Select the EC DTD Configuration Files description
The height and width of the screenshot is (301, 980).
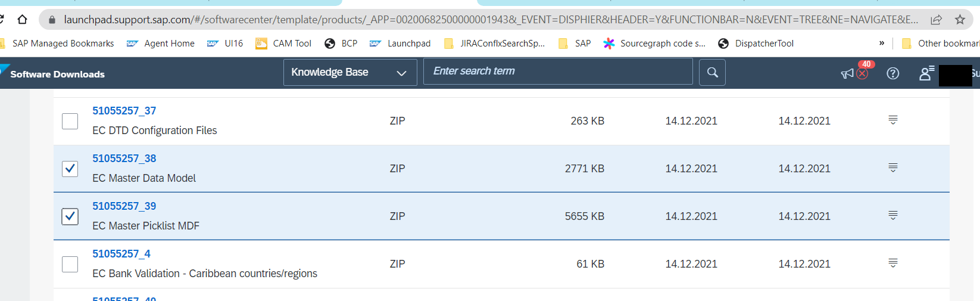pos(155,131)
